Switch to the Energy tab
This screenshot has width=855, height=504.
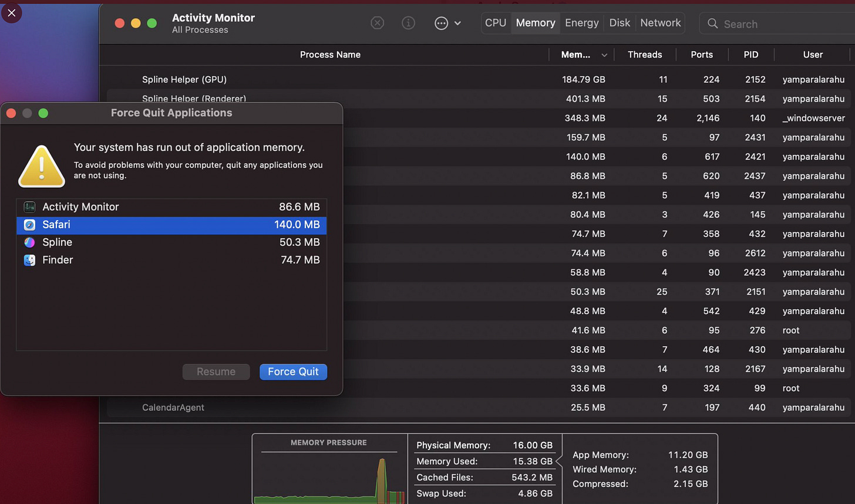pyautogui.click(x=582, y=23)
